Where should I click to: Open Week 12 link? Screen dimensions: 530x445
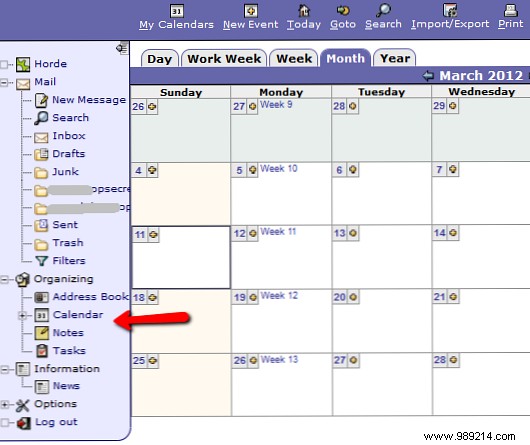279,296
